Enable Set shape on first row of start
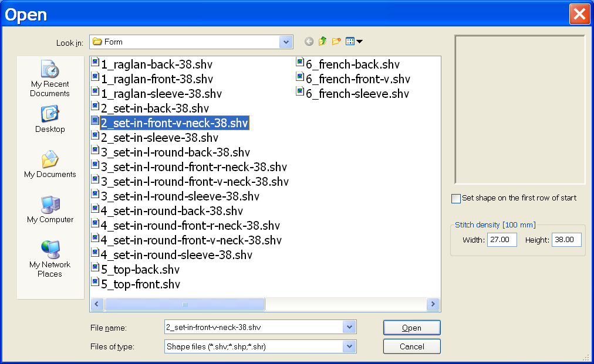The height and width of the screenshot is (364, 594). [456, 199]
